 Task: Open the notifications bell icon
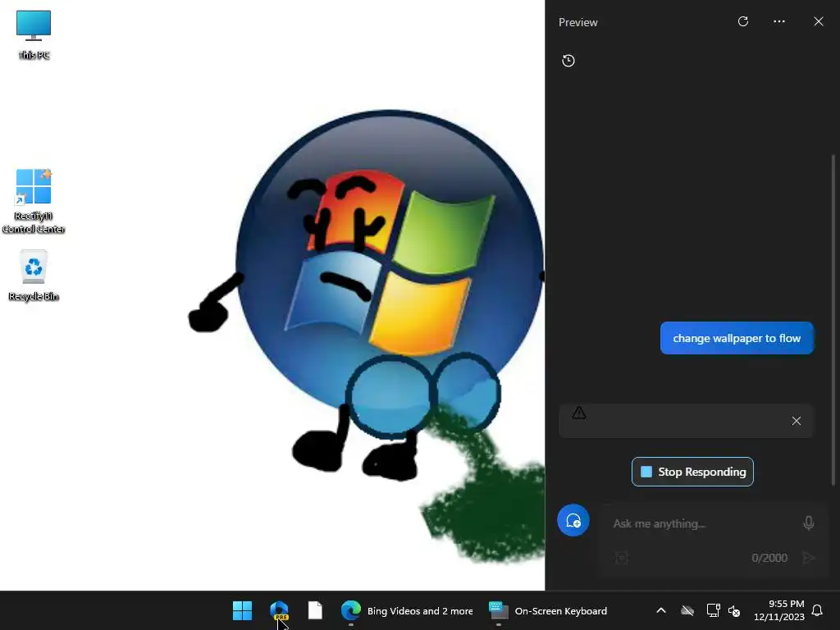818,610
